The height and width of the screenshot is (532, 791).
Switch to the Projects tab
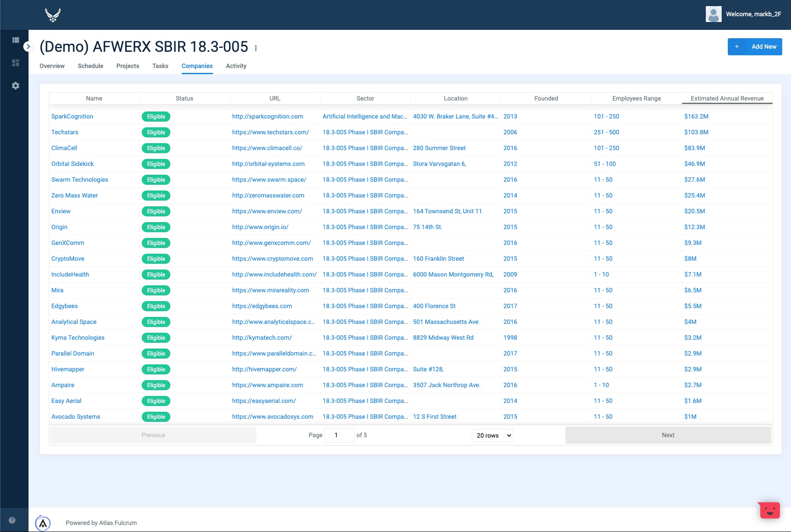(127, 66)
